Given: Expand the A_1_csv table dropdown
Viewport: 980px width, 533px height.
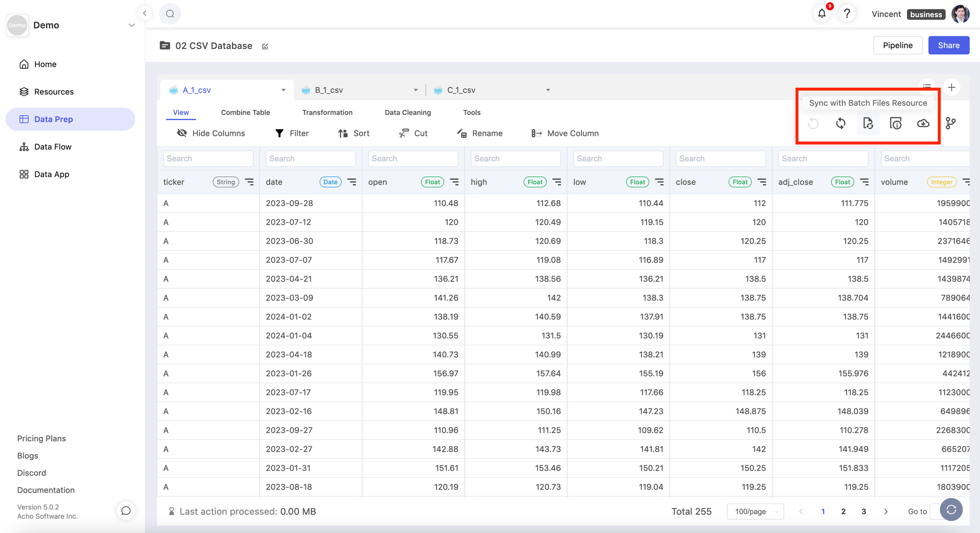Looking at the screenshot, I should (283, 90).
